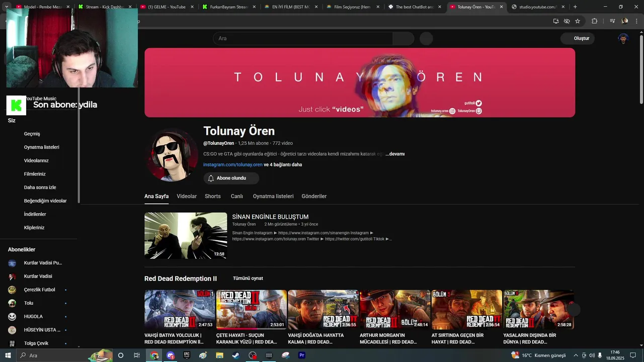Open File Explorer from the taskbar

[x=219, y=355]
